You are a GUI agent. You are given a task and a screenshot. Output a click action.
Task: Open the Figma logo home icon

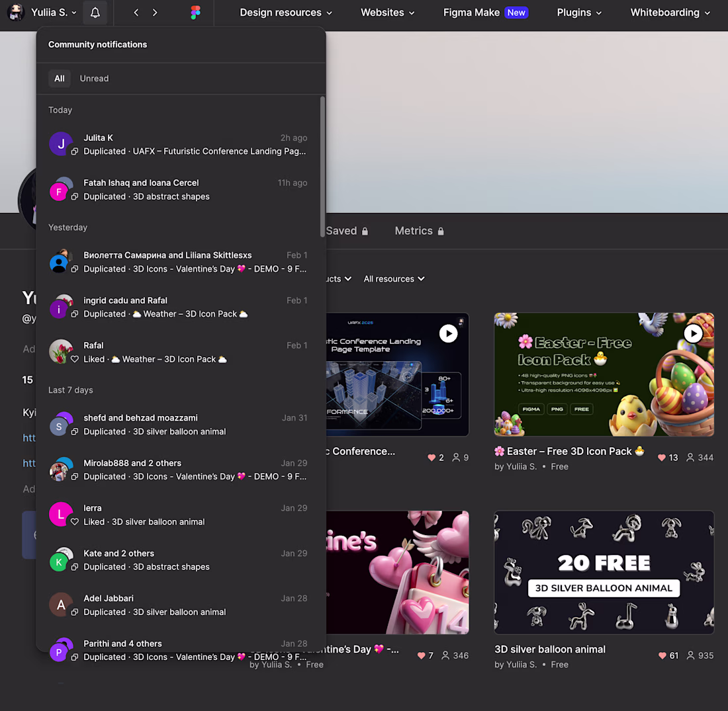click(x=195, y=13)
